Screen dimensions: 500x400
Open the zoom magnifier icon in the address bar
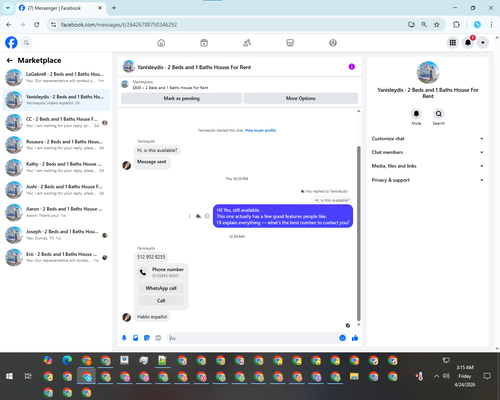click(424, 25)
